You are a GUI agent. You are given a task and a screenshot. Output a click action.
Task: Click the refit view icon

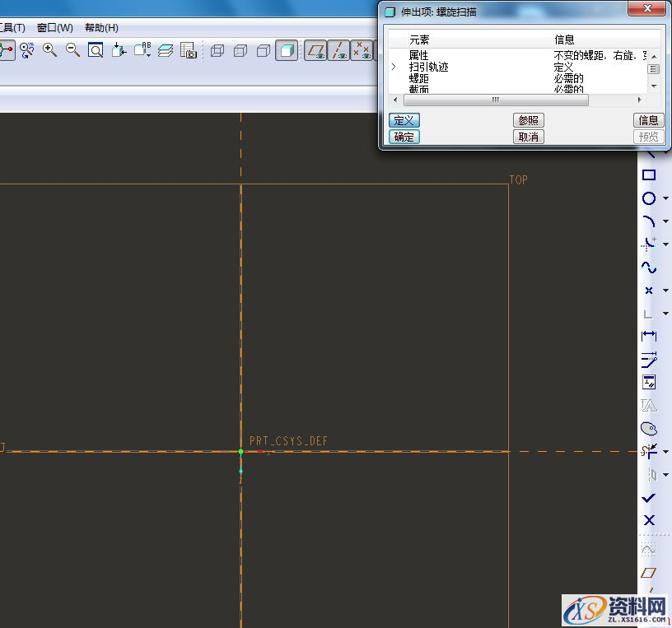click(96, 50)
